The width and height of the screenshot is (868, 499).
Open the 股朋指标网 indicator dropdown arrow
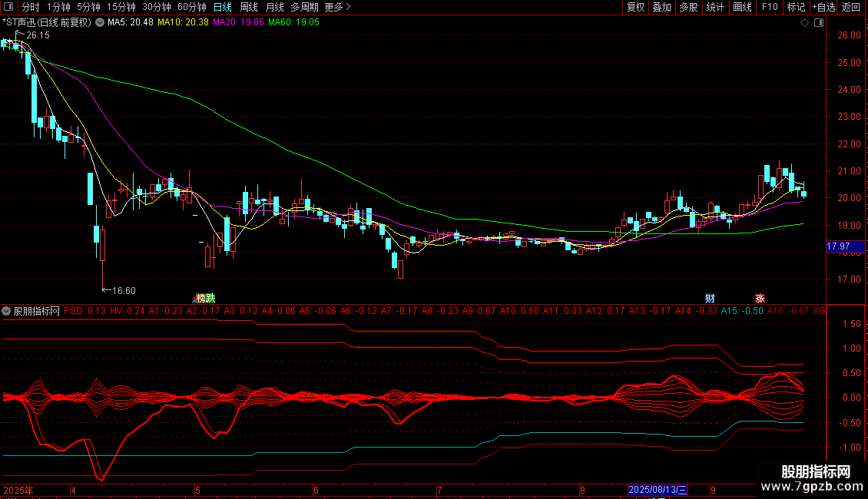(6, 312)
